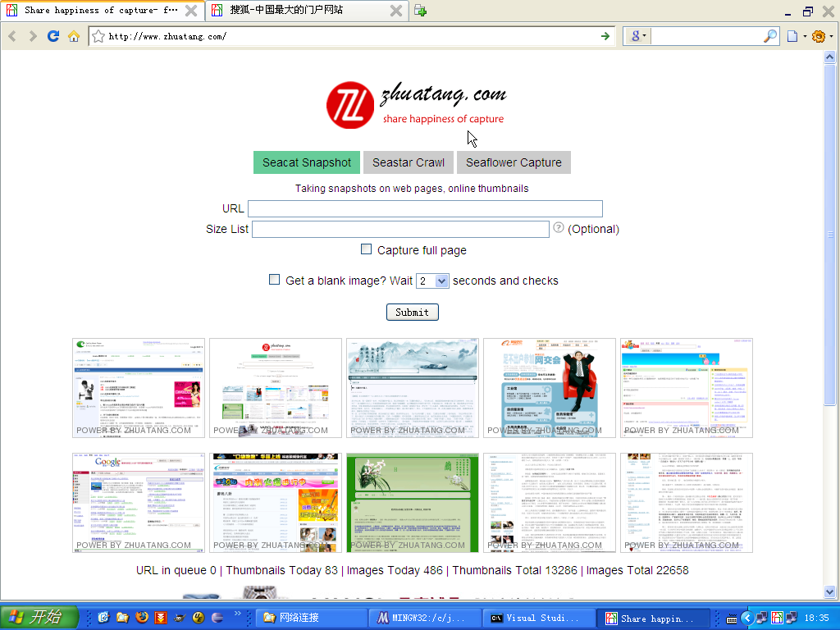
Task: Open the Google homepage snapshot thumbnail
Action: pyautogui.click(x=139, y=503)
